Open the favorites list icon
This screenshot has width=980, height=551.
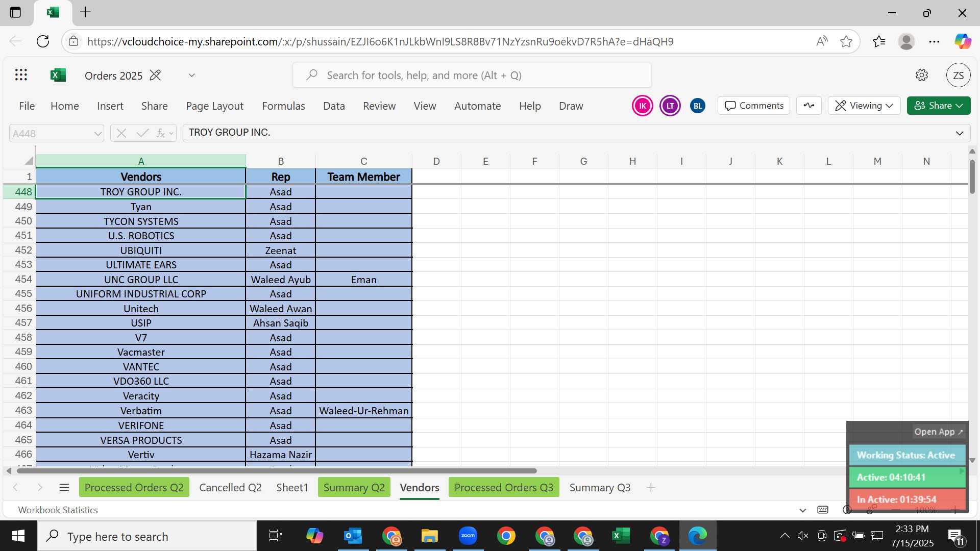click(879, 41)
